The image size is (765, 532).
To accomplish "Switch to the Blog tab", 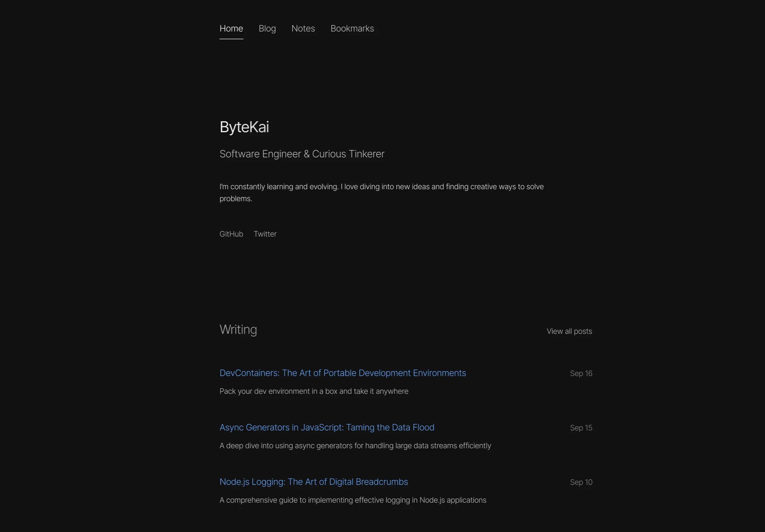I will [267, 29].
